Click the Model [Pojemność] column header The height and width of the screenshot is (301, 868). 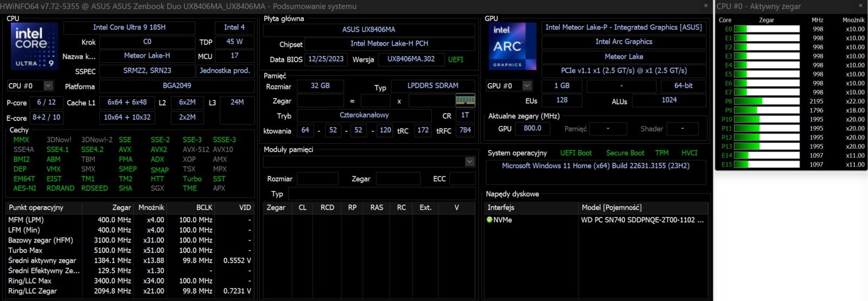(x=611, y=207)
